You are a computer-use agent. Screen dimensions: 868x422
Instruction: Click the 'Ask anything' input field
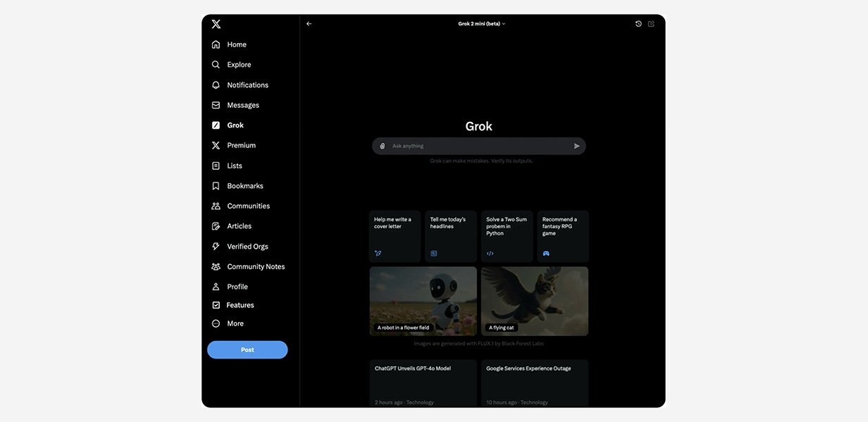click(x=479, y=147)
